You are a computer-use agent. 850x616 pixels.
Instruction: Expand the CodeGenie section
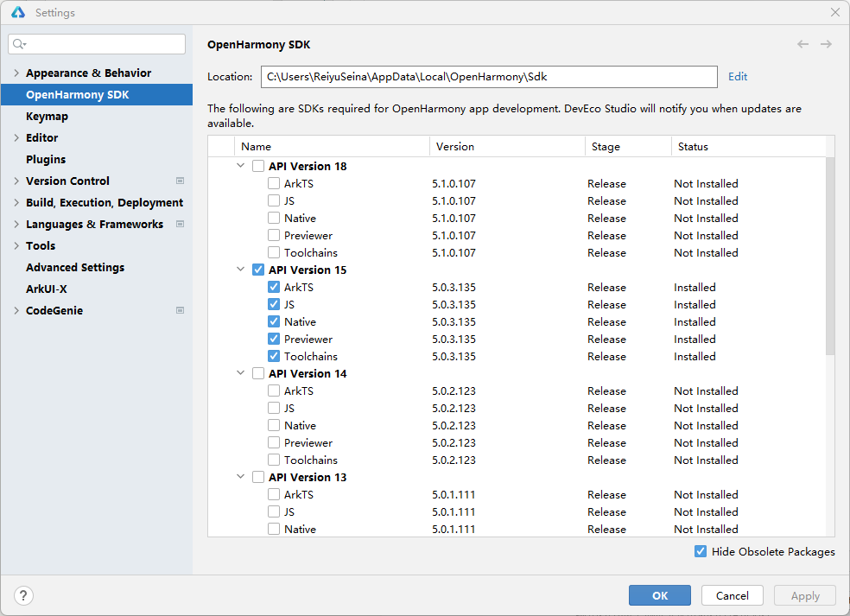pos(16,310)
